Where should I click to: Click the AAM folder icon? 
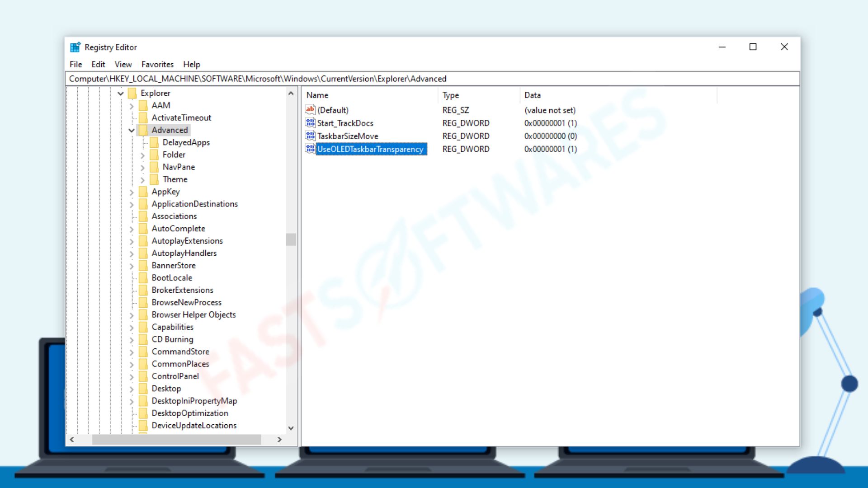(x=143, y=105)
